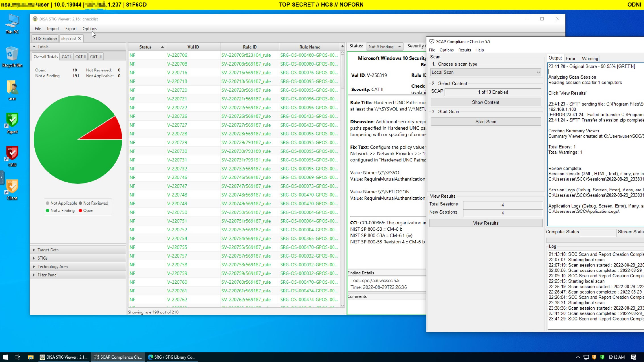
Task: Close the checklist tab with X
Action: point(80,39)
